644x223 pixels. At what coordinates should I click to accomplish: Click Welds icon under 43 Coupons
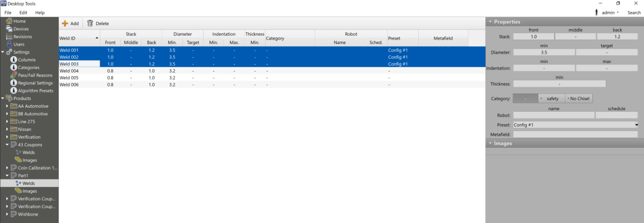click(18, 152)
